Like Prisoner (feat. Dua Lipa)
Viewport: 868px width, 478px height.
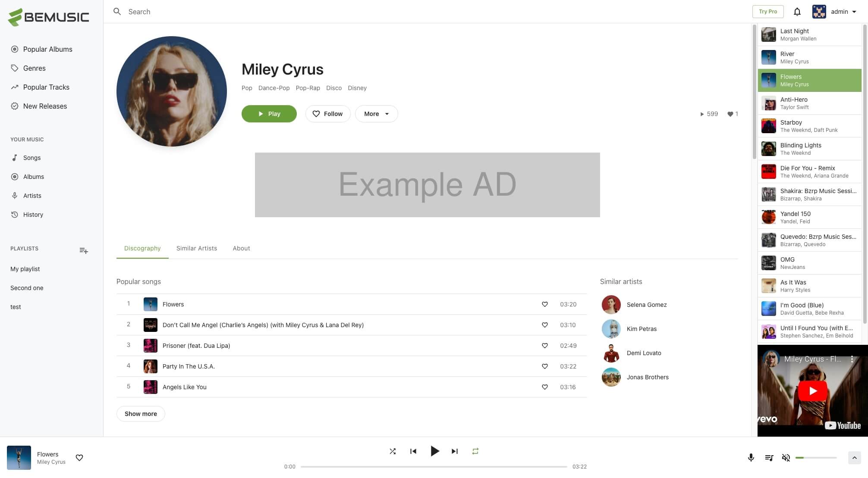coord(545,346)
